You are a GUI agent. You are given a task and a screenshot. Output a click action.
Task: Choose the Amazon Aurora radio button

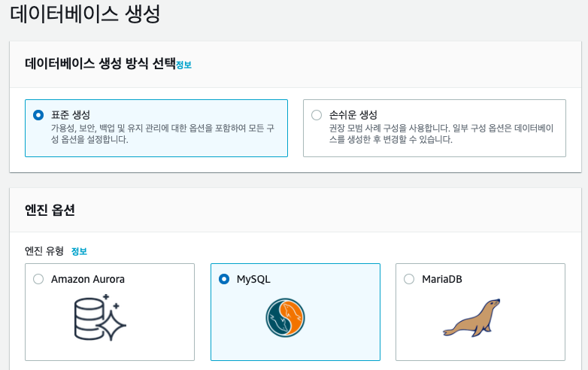point(38,279)
